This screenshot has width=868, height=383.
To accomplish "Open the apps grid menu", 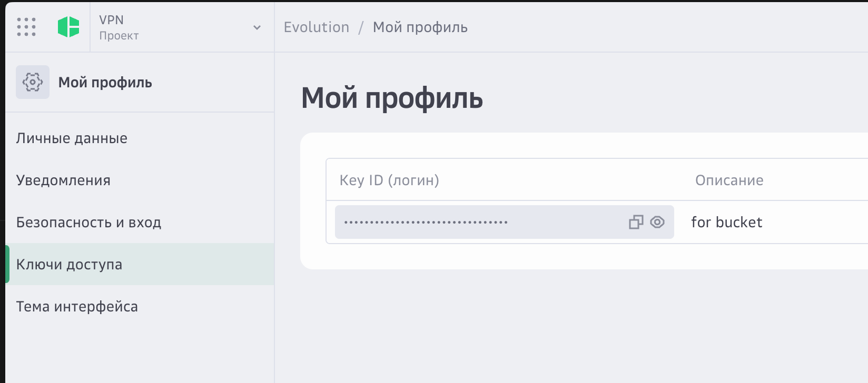I will (27, 26).
